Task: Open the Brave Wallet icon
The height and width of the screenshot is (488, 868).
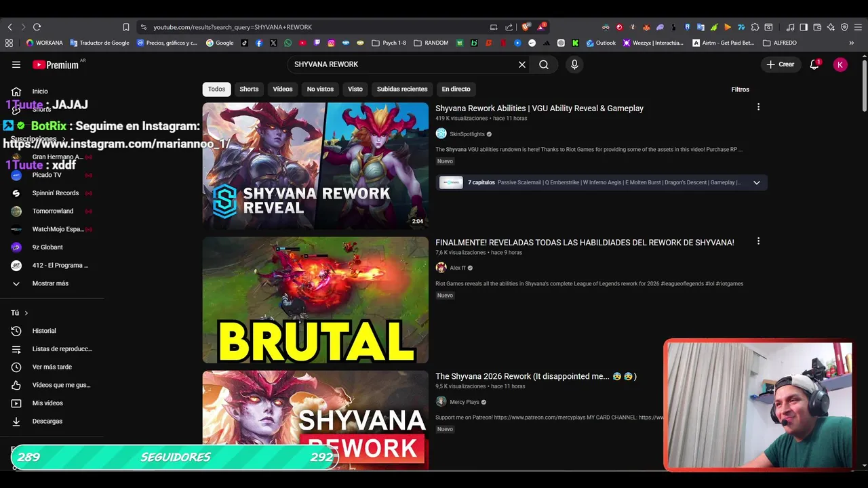Action: 817,27
